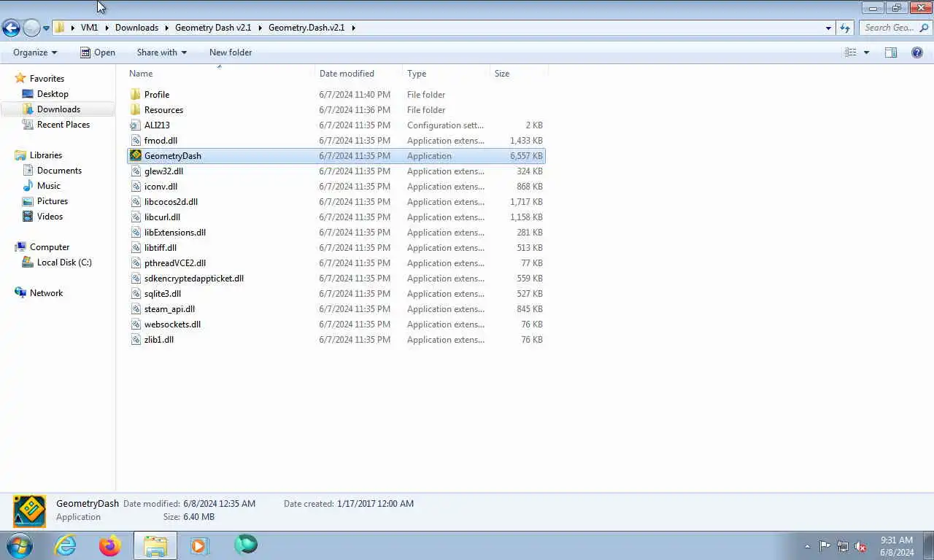Click the Computer icon in navigation pane

pos(20,247)
